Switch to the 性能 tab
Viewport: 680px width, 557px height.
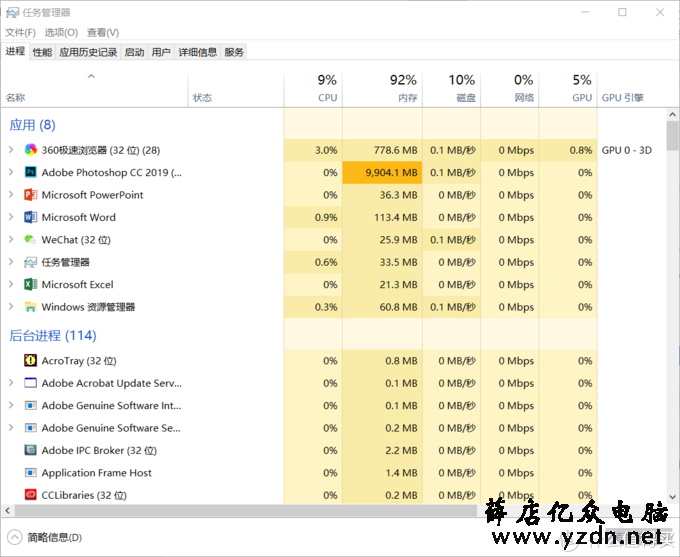42,52
